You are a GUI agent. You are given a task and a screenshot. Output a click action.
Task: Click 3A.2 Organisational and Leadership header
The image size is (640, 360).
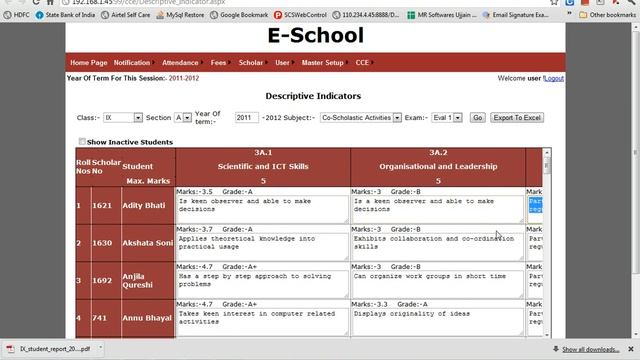(x=438, y=167)
